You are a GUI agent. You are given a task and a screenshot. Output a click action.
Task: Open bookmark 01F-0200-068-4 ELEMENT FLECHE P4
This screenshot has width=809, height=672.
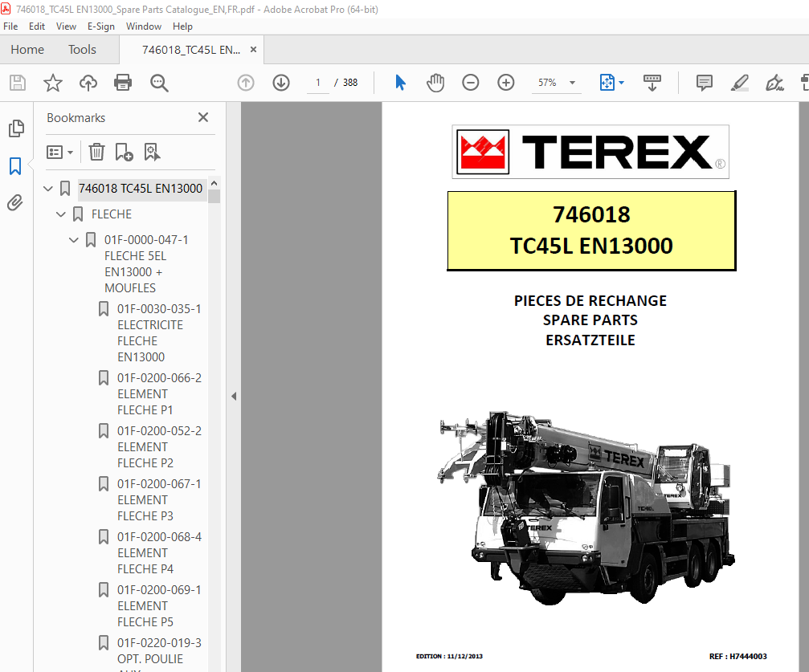pos(159,553)
